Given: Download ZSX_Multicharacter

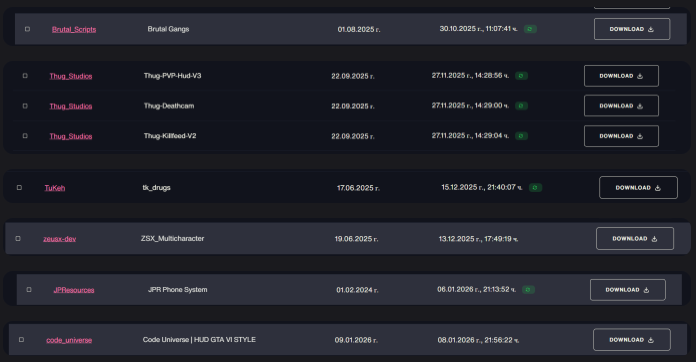Looking at the screenshot, I should coord(635,239).
